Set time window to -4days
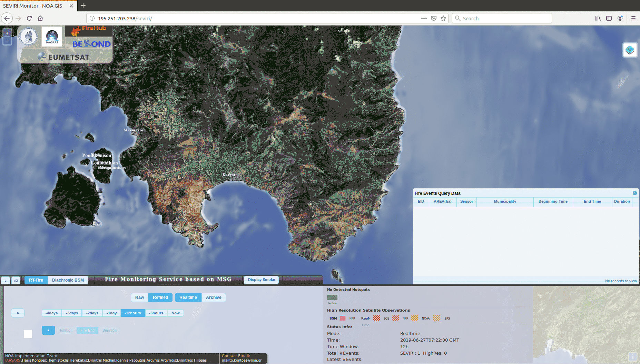This screenshot has width=640, height=364. (x=52, y=313)
